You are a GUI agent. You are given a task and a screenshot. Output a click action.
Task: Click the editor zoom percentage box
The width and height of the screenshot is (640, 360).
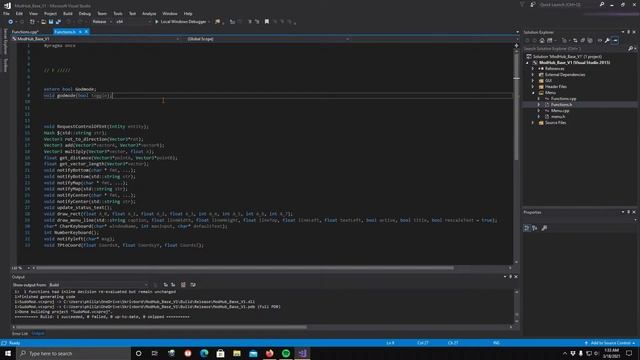point(20,268)
